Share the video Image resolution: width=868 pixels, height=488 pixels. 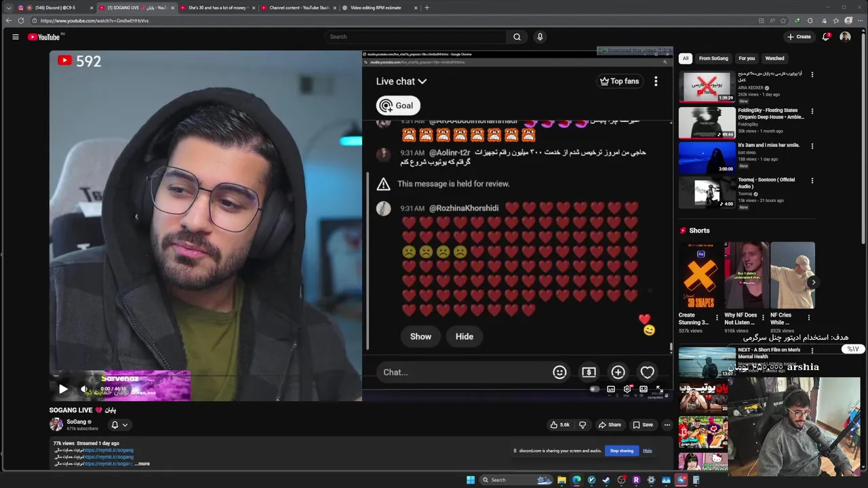(609, 425)
